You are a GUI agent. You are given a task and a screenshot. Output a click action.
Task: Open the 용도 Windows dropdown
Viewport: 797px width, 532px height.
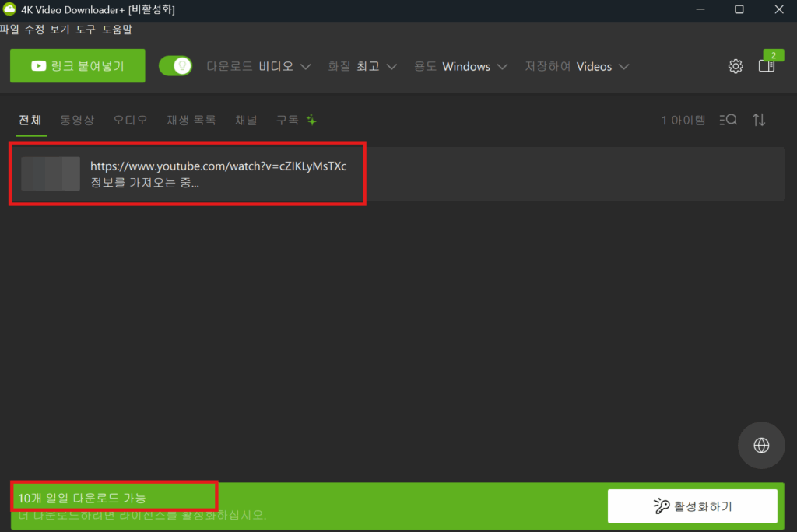(x=461, y=67)
